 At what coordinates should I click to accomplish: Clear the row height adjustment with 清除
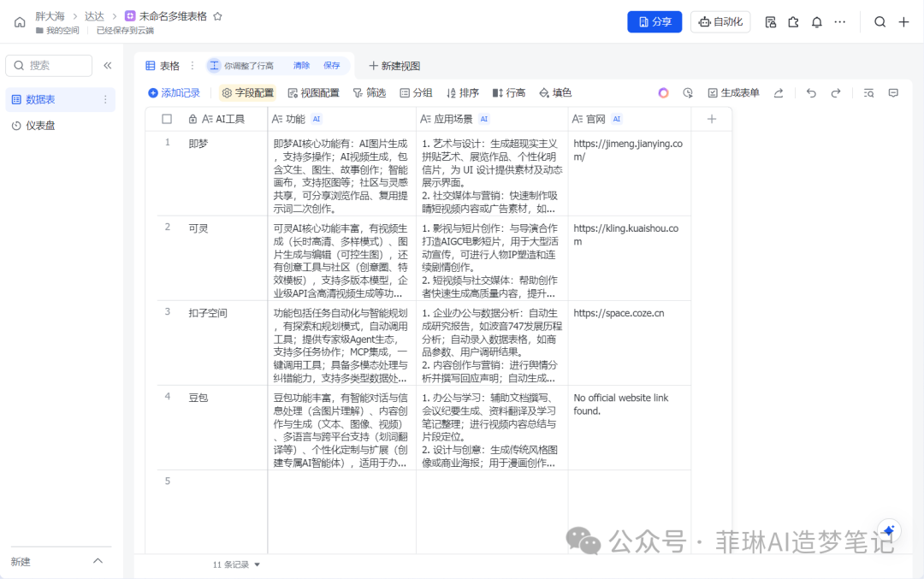301,65
